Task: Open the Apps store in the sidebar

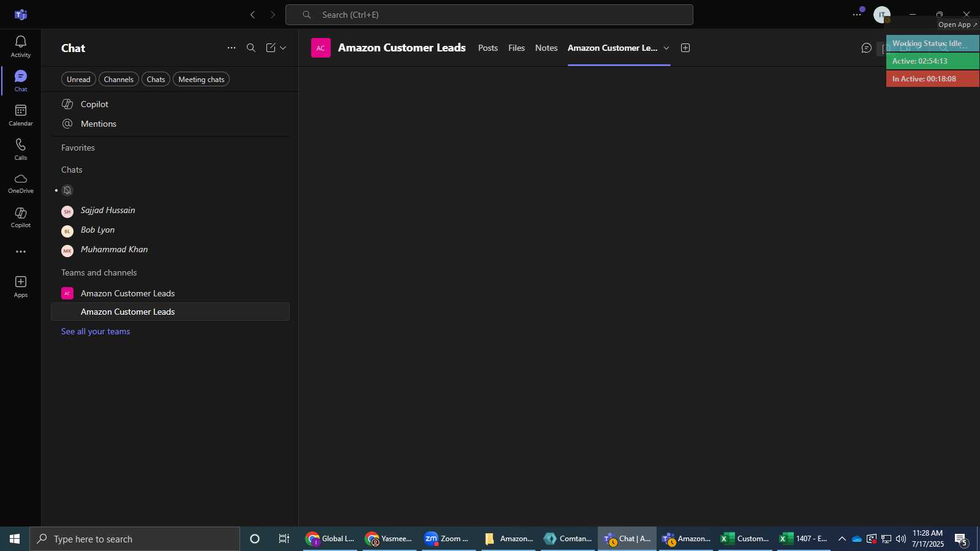Action: tap(20, 287)
